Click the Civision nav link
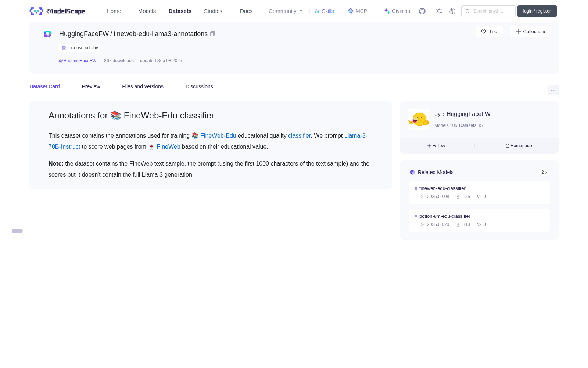 pyautogui.click(x=397, y=11)
